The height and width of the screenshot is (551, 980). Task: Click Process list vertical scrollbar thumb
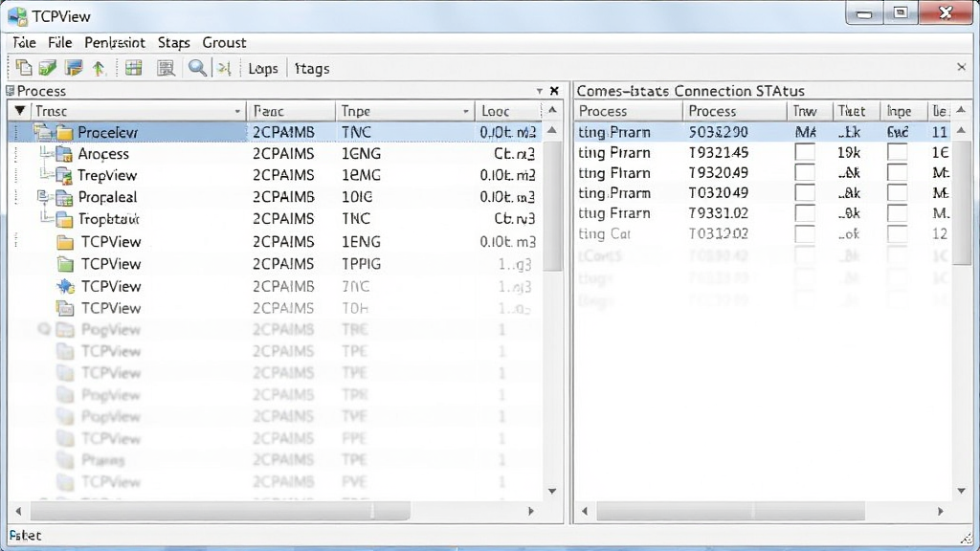click(552, 206)
